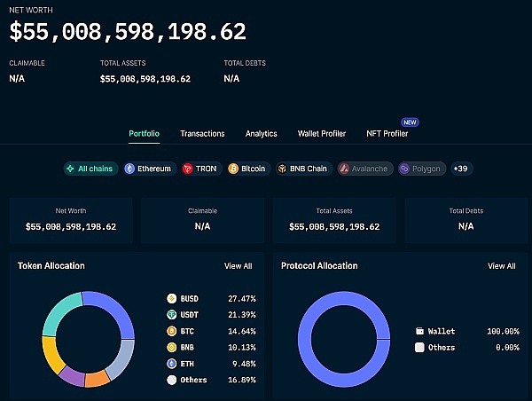
Task: Open View All for Token Allocation
Action: point(238,266)
